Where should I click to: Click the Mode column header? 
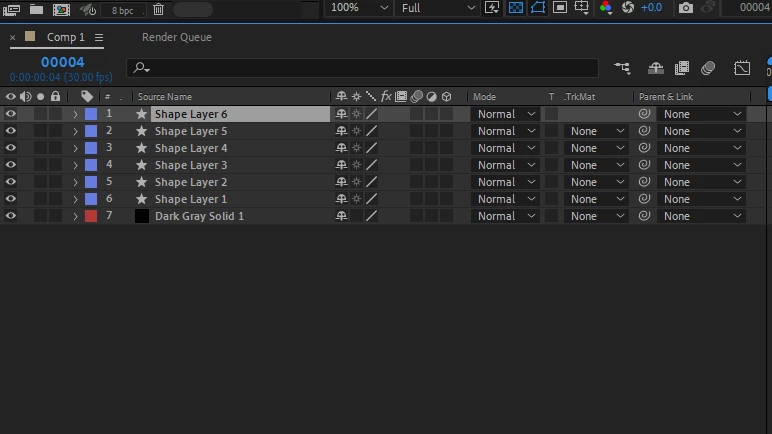tap(484, 97)
